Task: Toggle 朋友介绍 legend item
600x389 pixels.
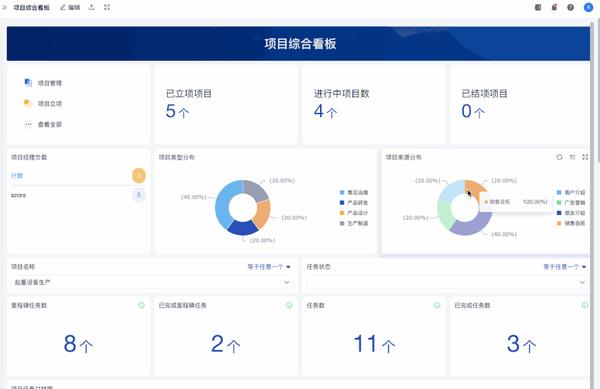Action: 571,213
